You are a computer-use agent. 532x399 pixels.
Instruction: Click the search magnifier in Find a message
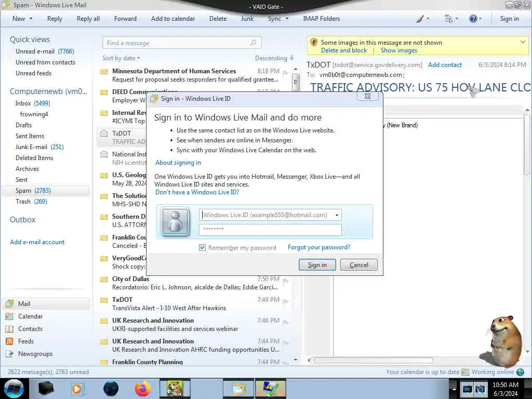[253, 43]
